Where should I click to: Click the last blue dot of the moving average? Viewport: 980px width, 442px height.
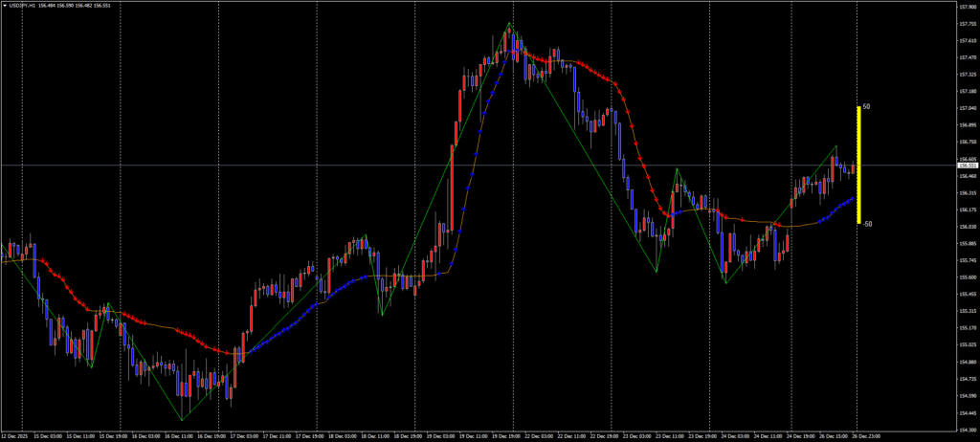click(853, 198)
